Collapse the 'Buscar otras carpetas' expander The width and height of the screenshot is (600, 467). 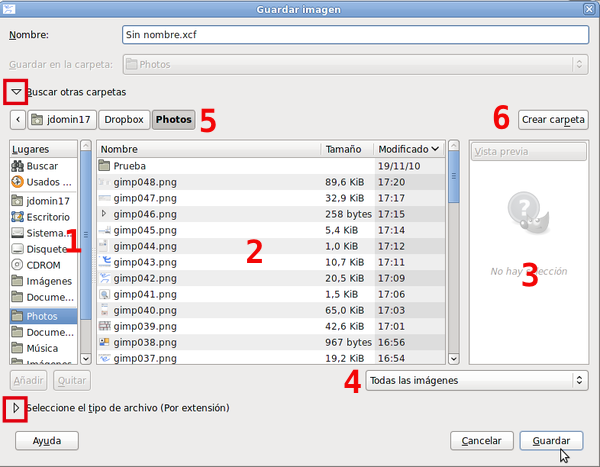coord(16,92)
